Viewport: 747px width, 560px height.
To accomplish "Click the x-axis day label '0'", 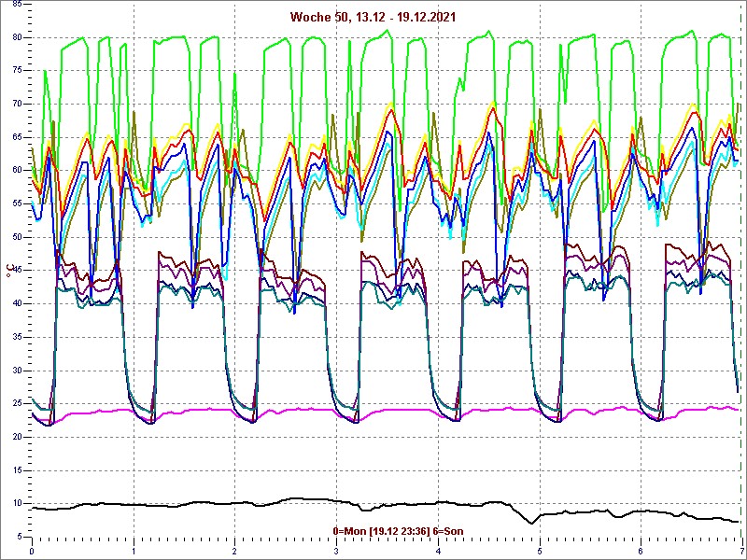I will pyautogui.click(x=32, y=552).
